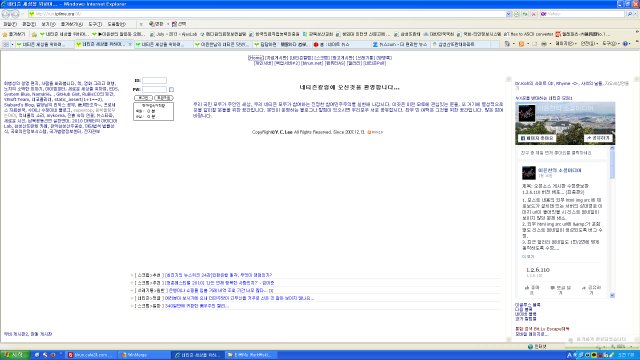Image resolution: width=640 pixels, height=360 pixels.
Task: Click the Quick Tabs grid icon
Action: click(6, 44)
